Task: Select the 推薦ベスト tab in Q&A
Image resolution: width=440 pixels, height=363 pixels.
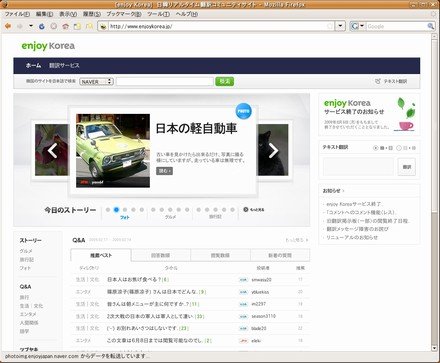Action: tap(101, 255)
